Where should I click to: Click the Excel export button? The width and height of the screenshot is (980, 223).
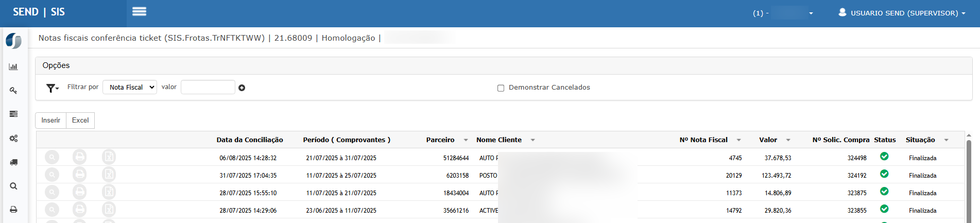80,121
